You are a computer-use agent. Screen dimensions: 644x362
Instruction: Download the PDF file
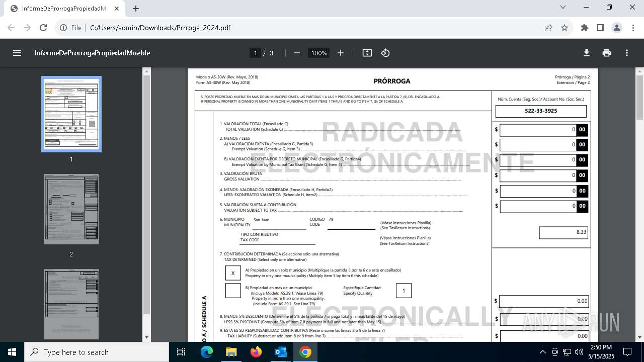[587, 53]
